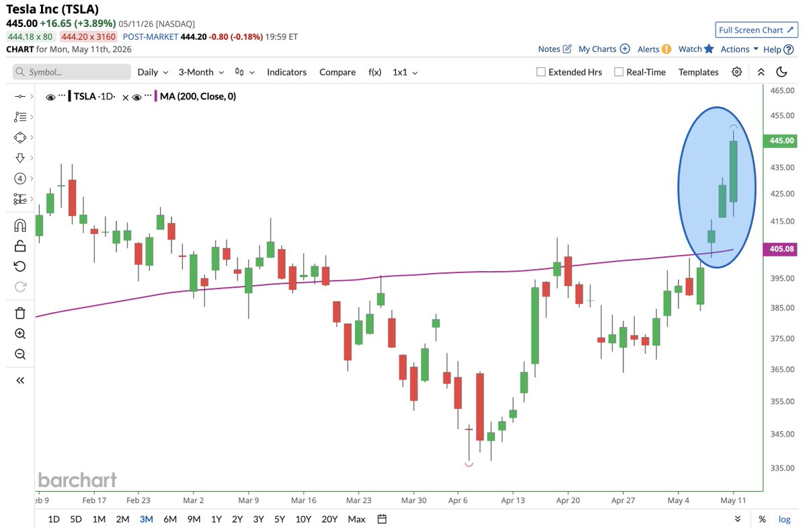The height and width of the screenshot is (532, 807).
Task: Click the purple MA color swatch
Action: [x=156, y=97]
